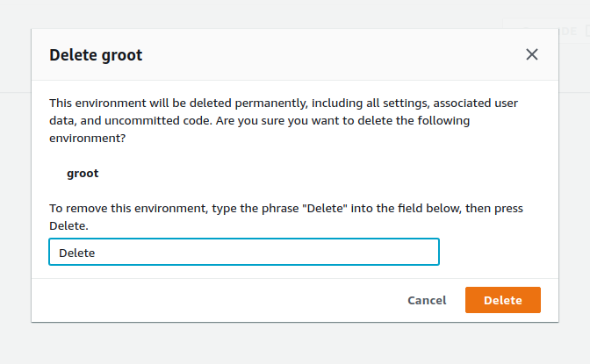Hit the X in the dialog header
This screenshot has width=590, height=364.
pyautogui.click(x=531, y=54)
